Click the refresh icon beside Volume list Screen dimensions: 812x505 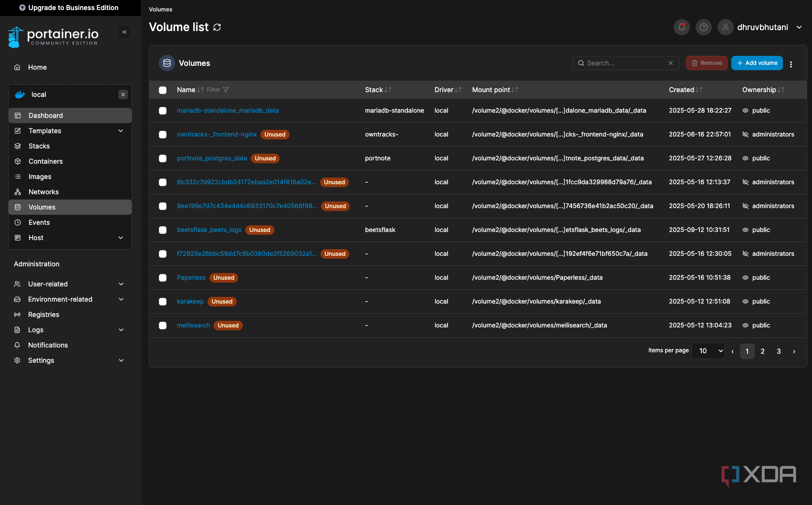(x=217, y=27)
